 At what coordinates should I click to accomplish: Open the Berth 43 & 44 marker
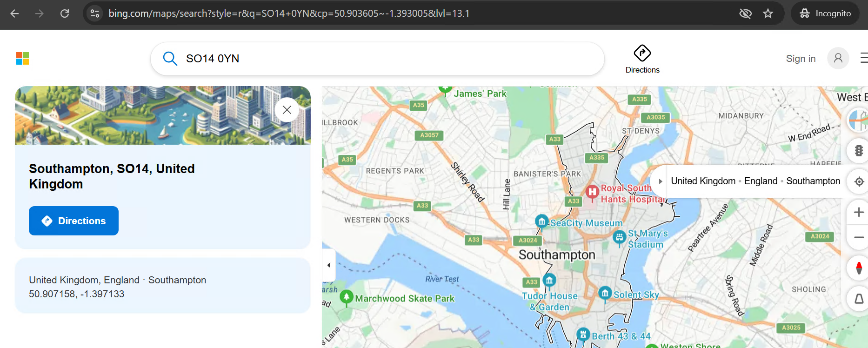click(583, 335)
